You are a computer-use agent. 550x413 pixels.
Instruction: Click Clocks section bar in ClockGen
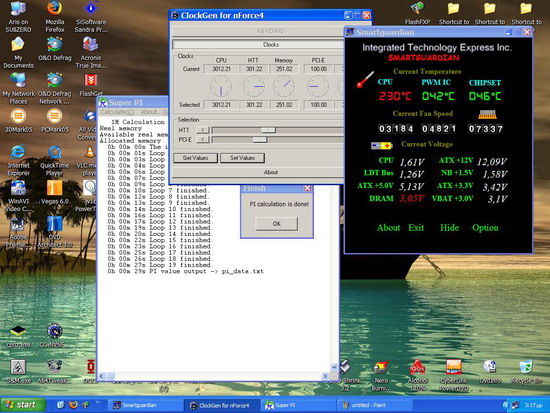[x=258, y=45]
